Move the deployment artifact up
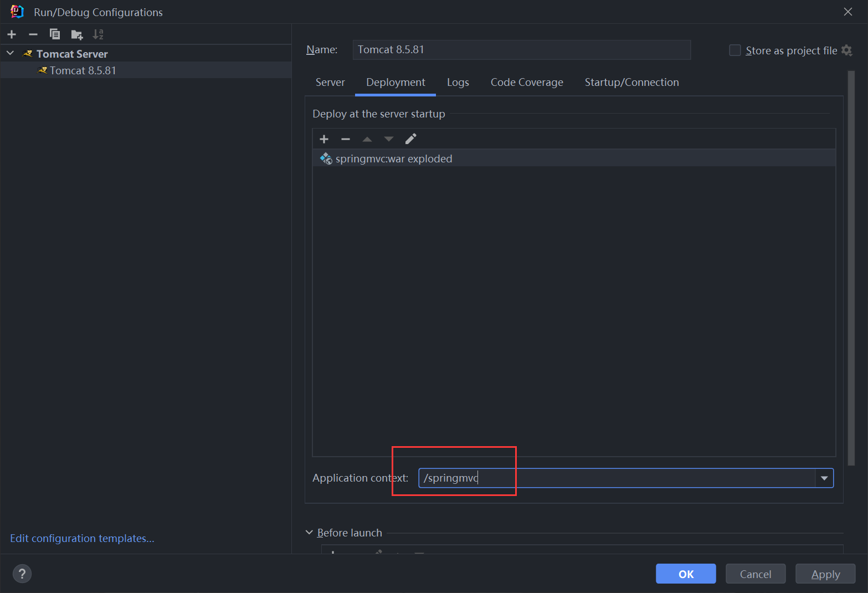Image resolution: width=868 pixels, height=593 pixels. pyautogui.click(x=367, y=139)
